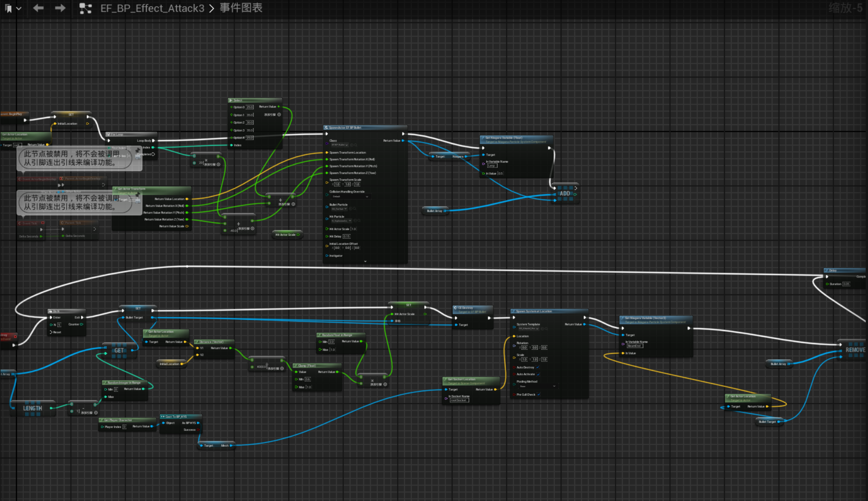Open the bookmarks icon in the top bar
This screenshot has height=501, width=868.
tap(8, 8)
